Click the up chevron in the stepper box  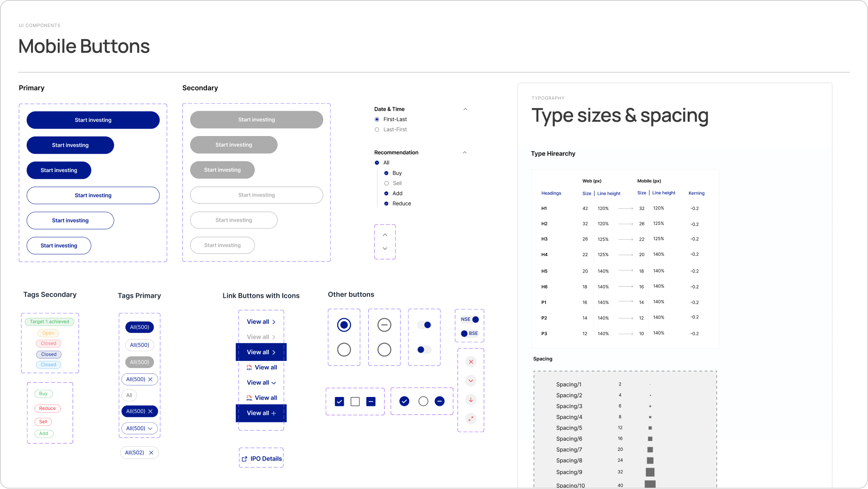click(x=385, y=235)
